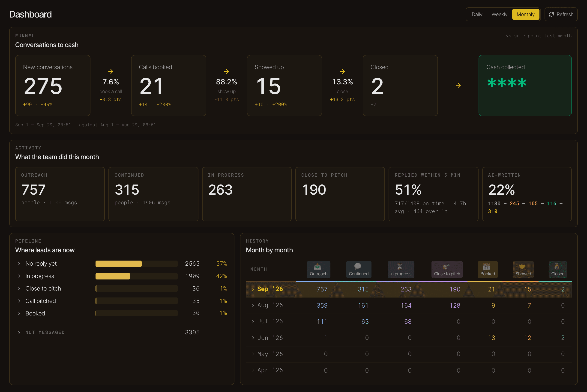
Task: Expand the Sep '26 history row
Action: 253,289
